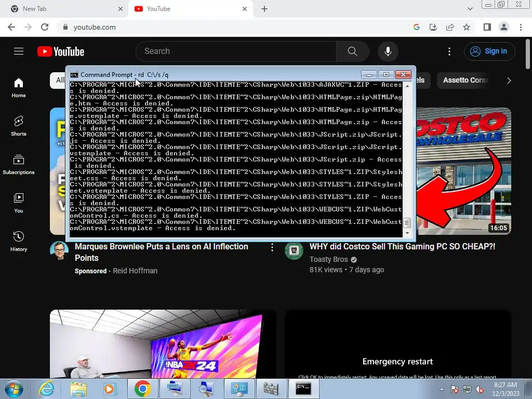Open the Windows Start button

pos(14,389)
